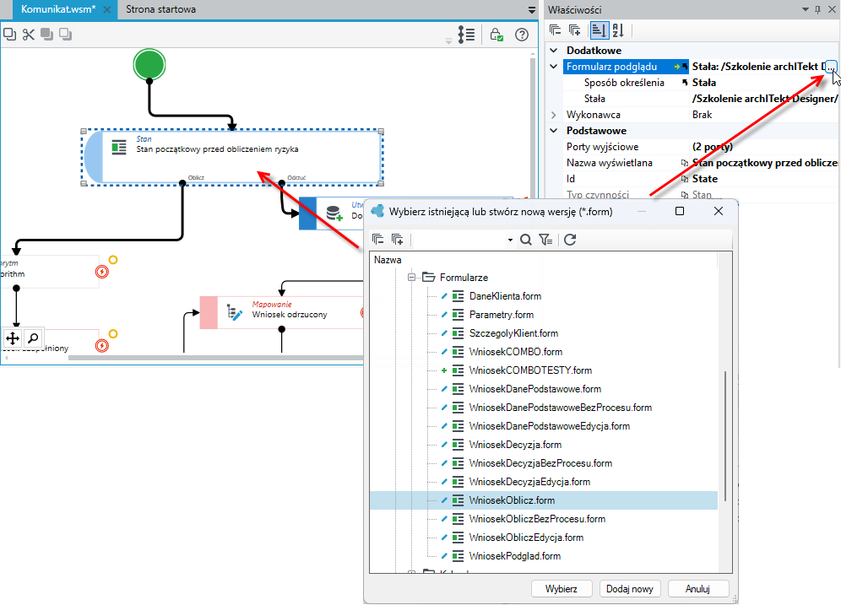Click the search input field in form dialog
Screen dimensions: 841x616
pos(459,240)
